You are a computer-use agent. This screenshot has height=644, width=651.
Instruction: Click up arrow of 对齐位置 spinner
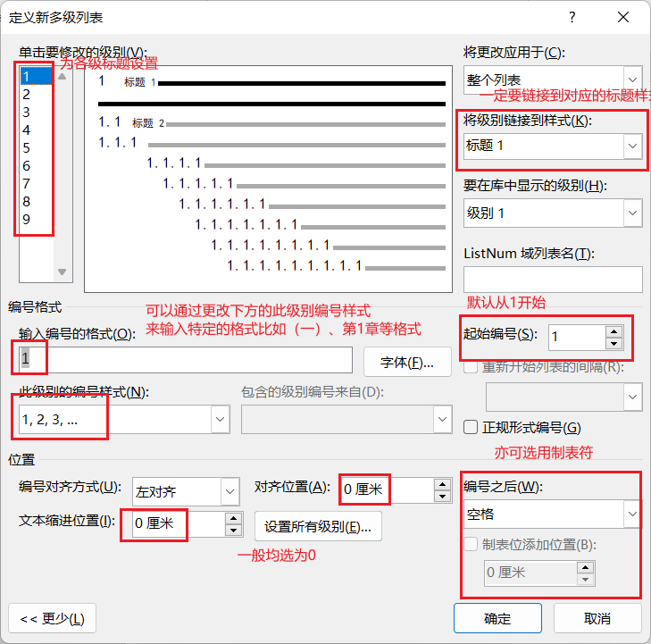441,484
